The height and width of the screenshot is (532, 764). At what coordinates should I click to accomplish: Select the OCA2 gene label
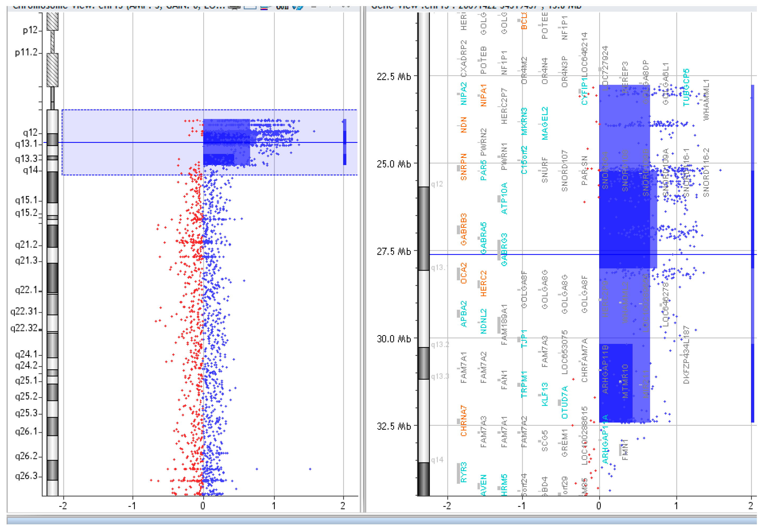coord(463,273)
